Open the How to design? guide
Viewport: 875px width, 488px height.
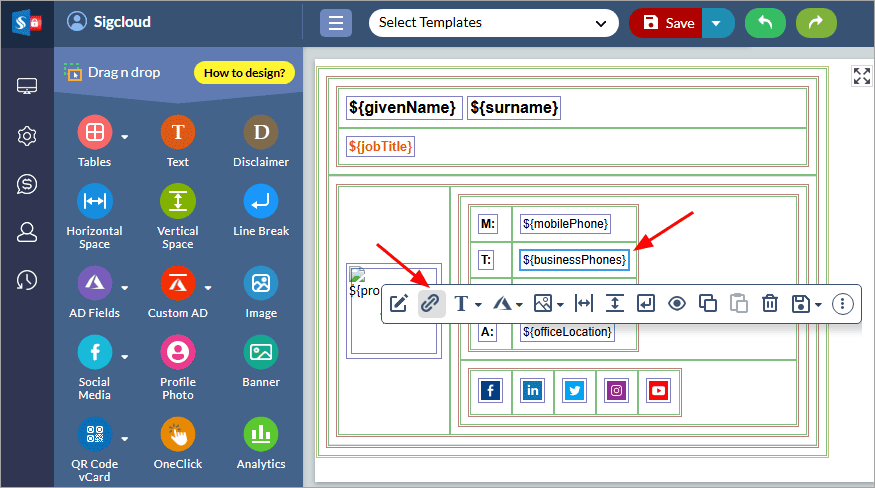pyautogui.click(x=244, y=72)
